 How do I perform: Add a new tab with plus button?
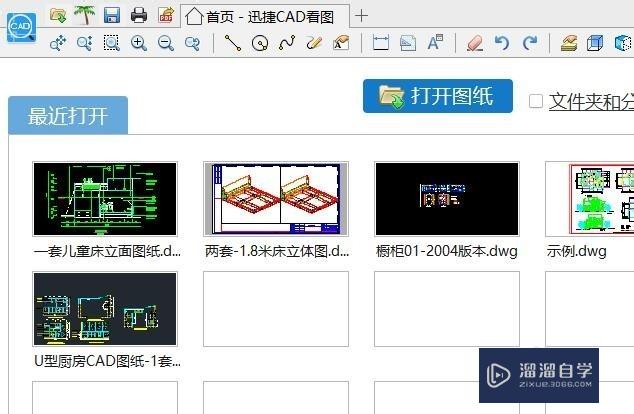(361, 16)
